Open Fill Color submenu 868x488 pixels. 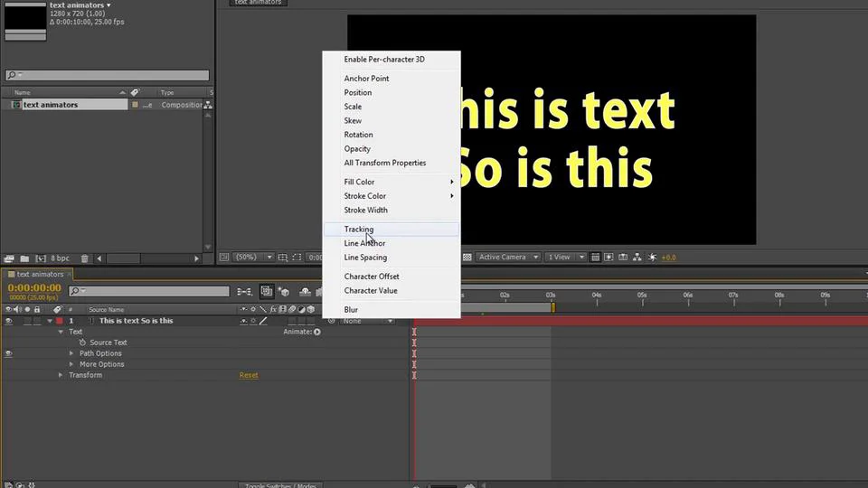click(x=392, y=182)
